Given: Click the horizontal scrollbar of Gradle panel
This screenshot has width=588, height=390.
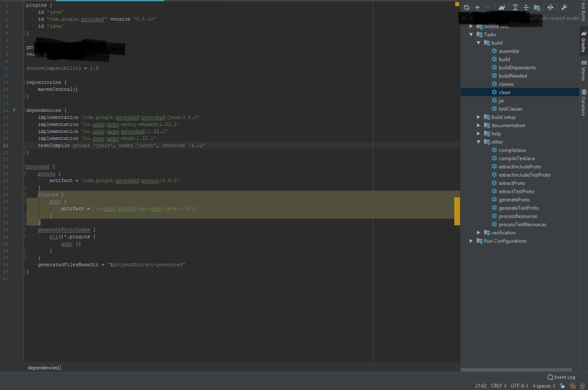Looking at the screenshot, I should click(516, 370).
